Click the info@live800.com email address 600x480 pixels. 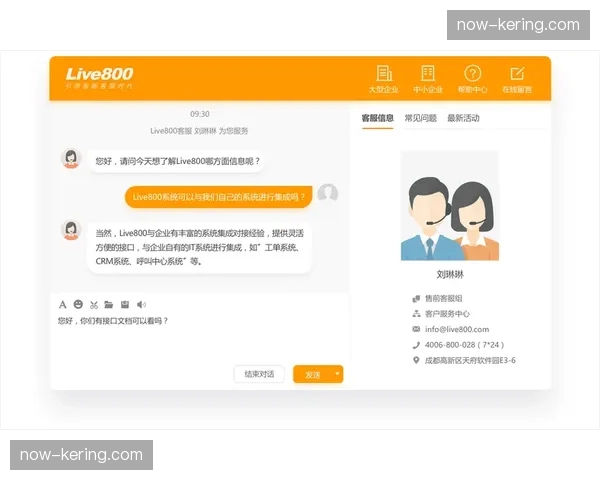click(x=457, y=329)
